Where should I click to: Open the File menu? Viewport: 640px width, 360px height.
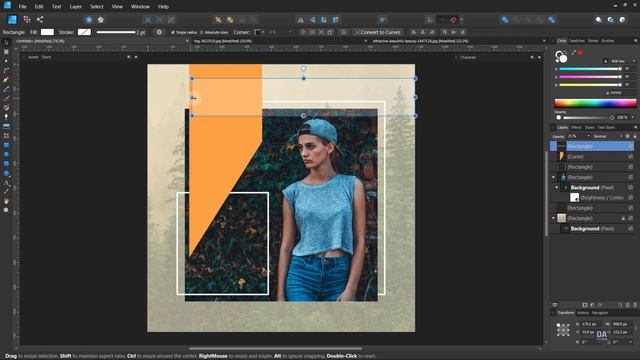tap(22, 7)
